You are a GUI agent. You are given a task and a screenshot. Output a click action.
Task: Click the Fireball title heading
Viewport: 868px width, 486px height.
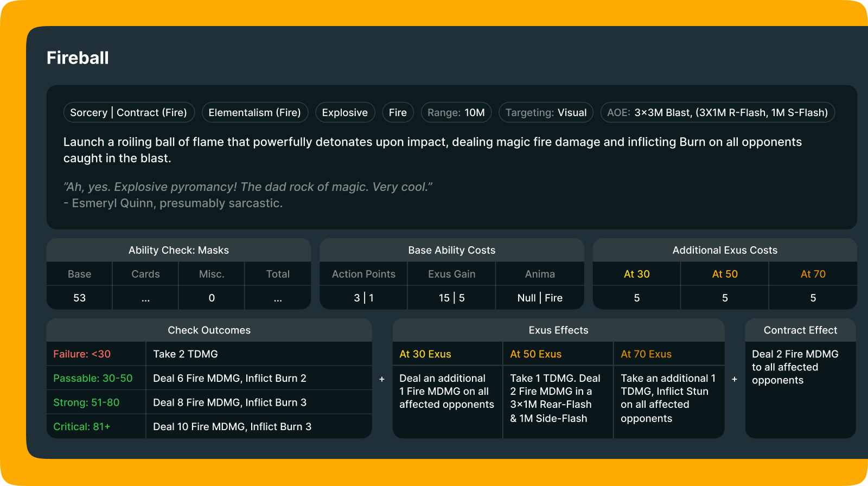[78, 57]
